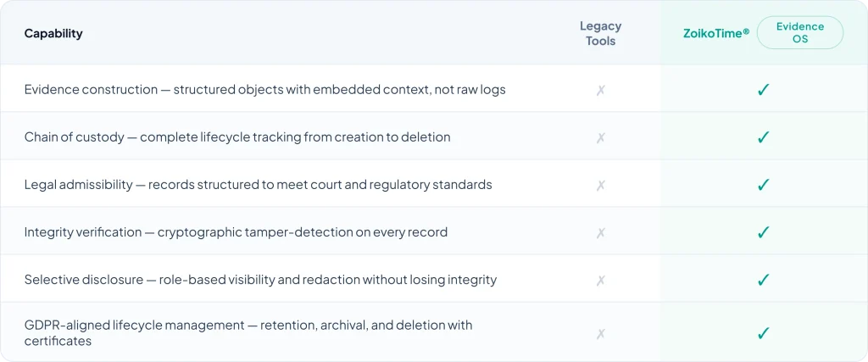Click ZoikoTime checkmark for Selective disclosure

(x=763, y=279)
